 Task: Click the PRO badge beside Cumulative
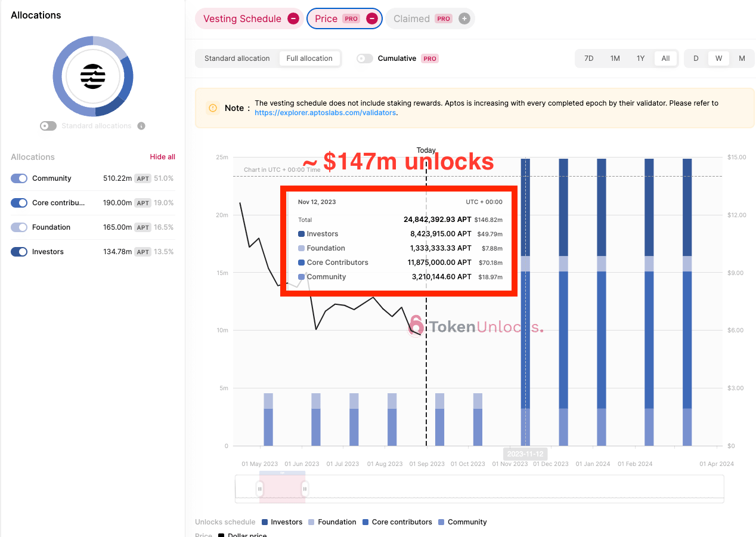430,58
